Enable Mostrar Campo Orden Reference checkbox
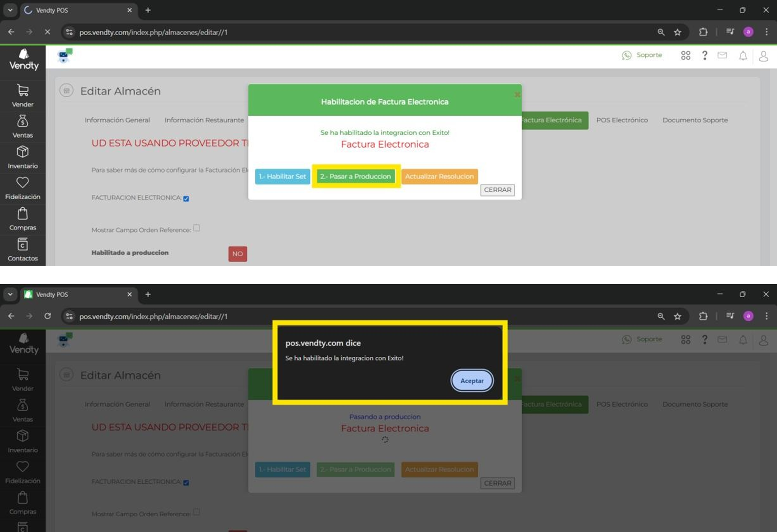777x532 pixels. coord(196,228)
